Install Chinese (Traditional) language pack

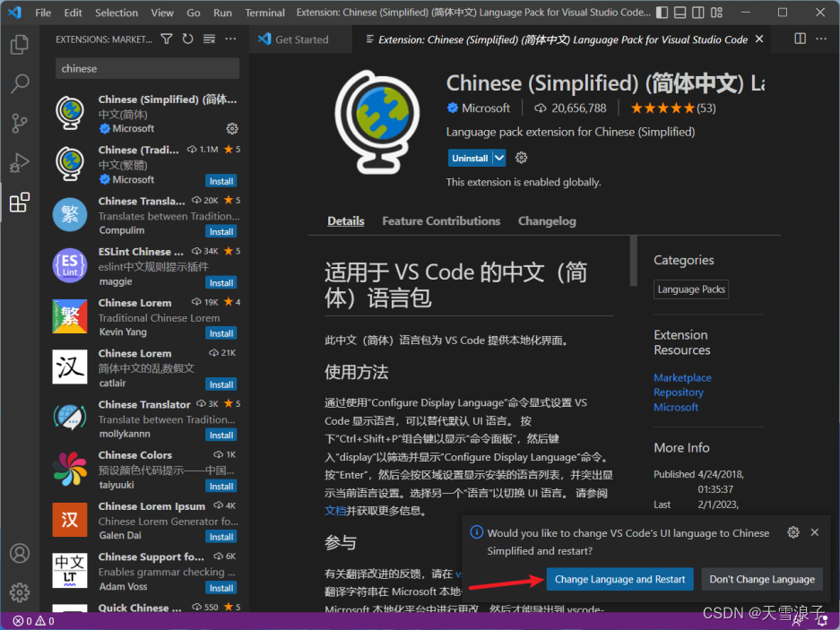pos(221,181)
